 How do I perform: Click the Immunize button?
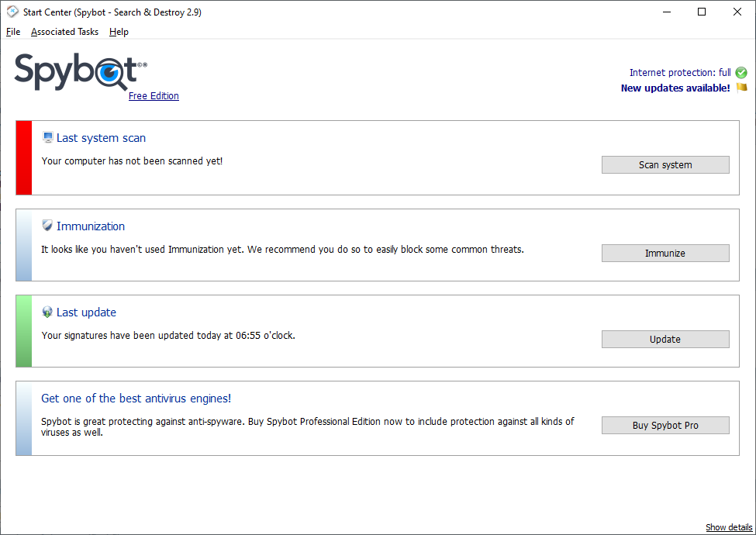click(x=665, y=253)
